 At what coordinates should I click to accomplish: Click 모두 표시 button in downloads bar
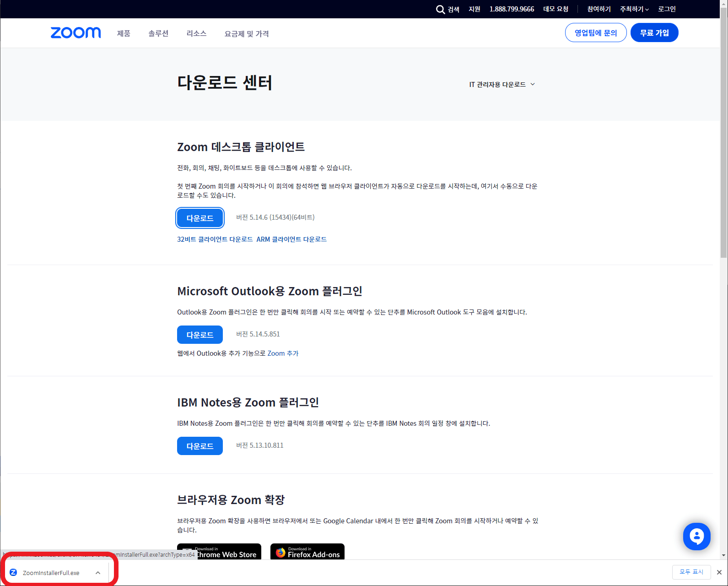pos(691,572)
